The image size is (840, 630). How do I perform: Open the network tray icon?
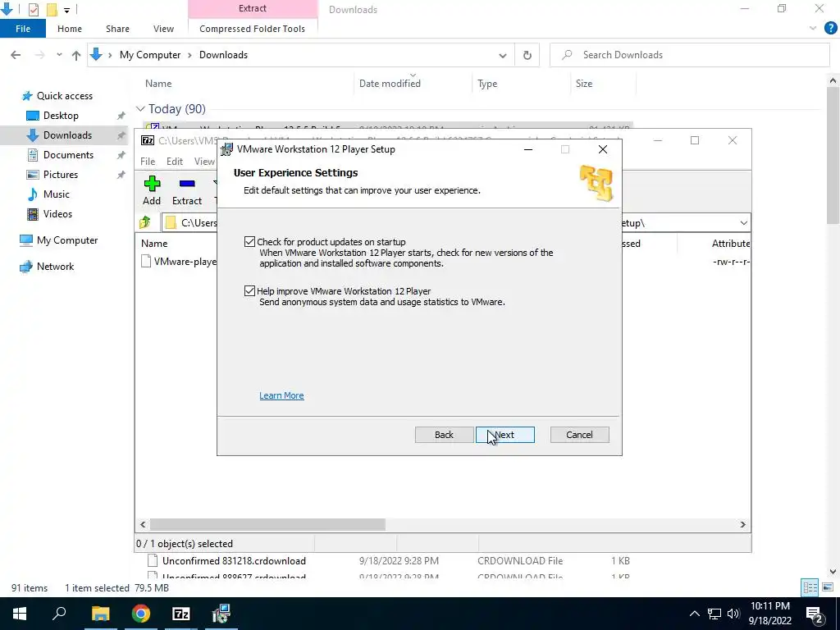click(714, 614)
